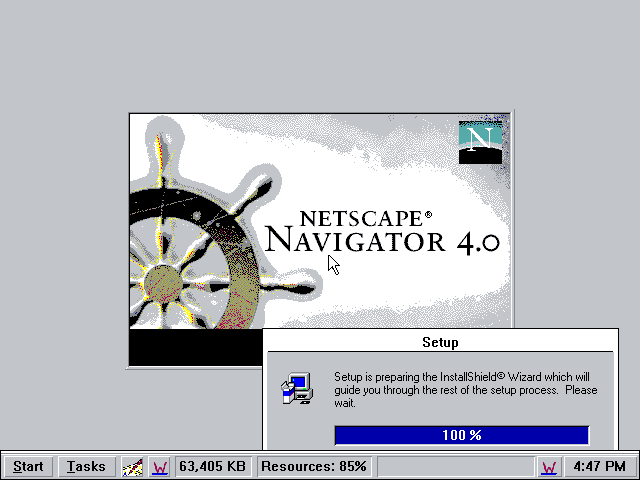Open the Tasks list button
The width and height of the screenshot is (640, 480).
point(87,466)
